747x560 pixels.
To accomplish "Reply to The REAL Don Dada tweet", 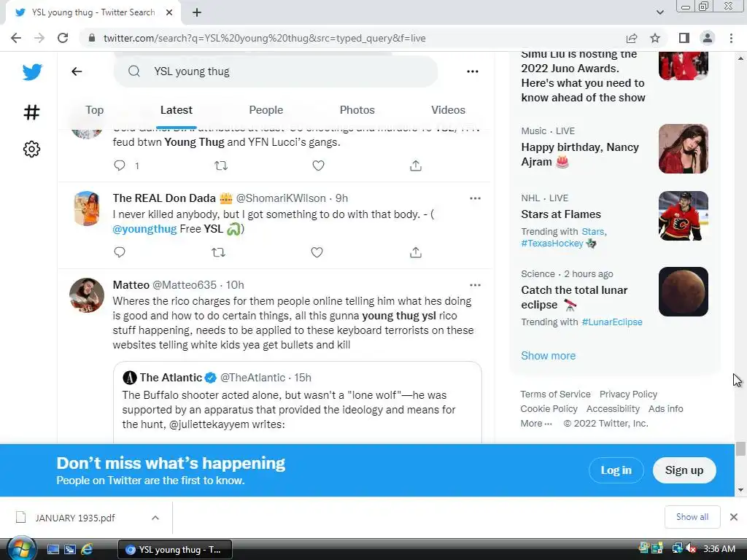I will tap(120, 252).
